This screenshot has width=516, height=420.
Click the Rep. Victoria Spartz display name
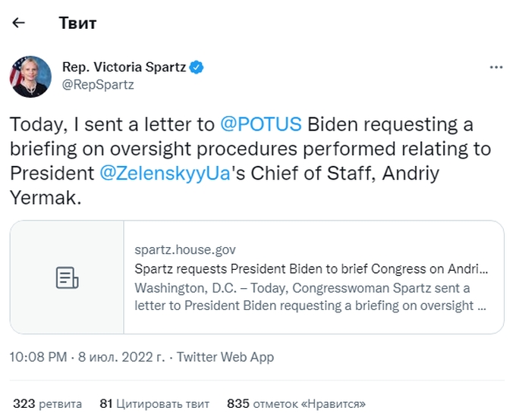click(x=124, y=67)
